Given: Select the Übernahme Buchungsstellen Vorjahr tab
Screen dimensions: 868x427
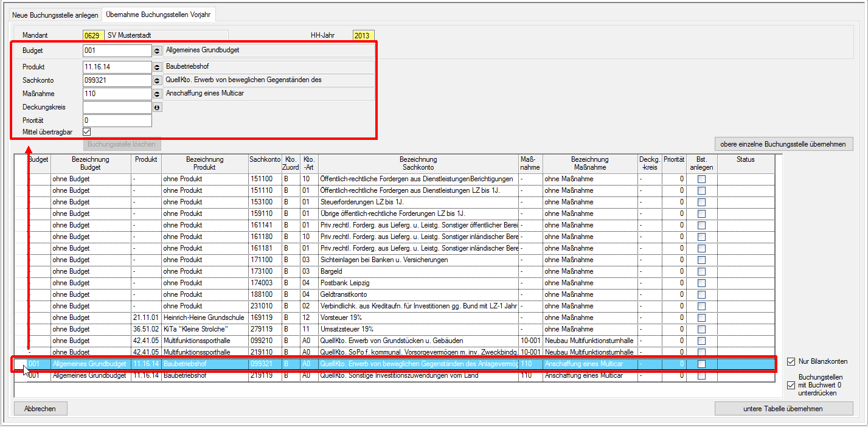Looking at the screenshot, I should [158, 15].
